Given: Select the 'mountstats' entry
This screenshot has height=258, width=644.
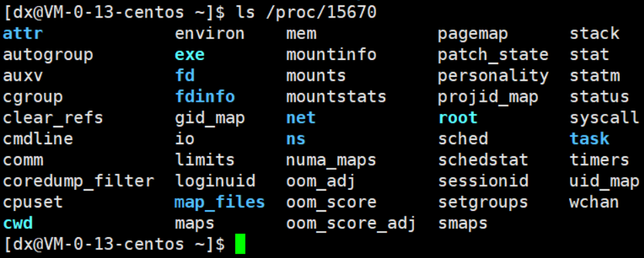Looking at the screenshot, I should click(x=336, y=97).
